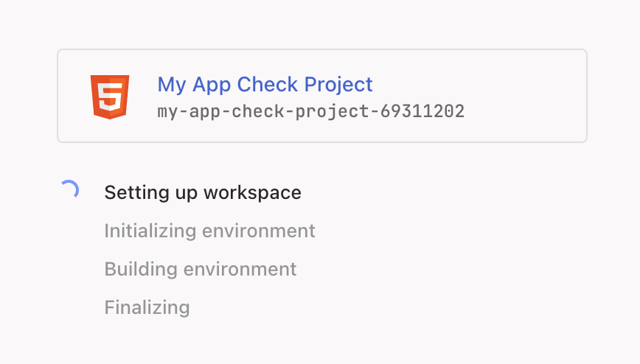Click the orange project type icon in card
The image size is (640, 364).
coord(111,97)
